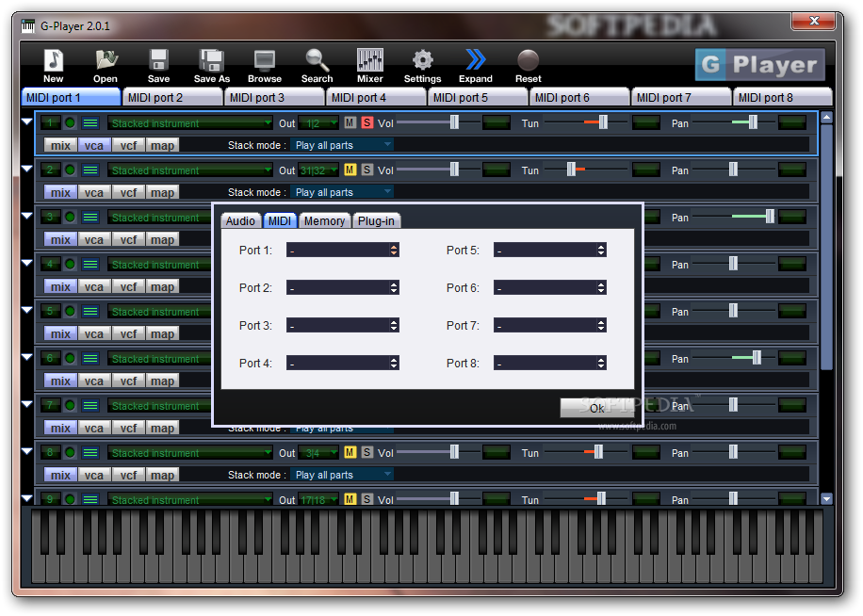This screenshot has height=616, width=863.
Task: Click the green LED on channel 5
Action: click(70, 312)
